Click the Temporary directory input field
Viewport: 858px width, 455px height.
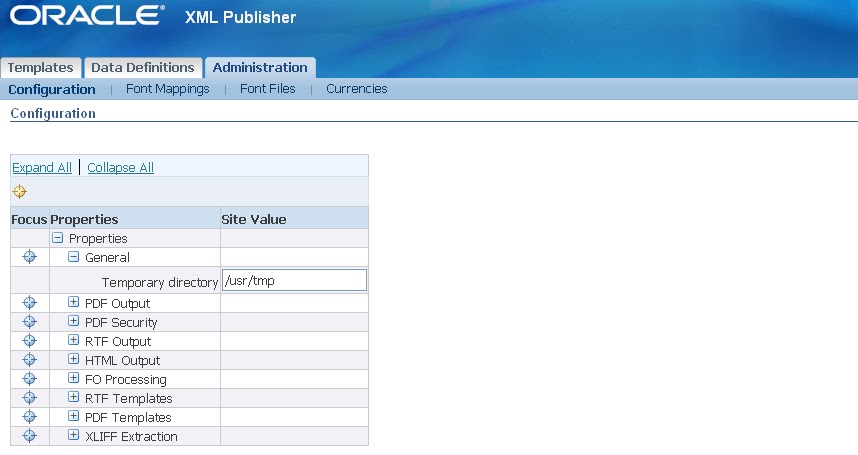[294, 280]
